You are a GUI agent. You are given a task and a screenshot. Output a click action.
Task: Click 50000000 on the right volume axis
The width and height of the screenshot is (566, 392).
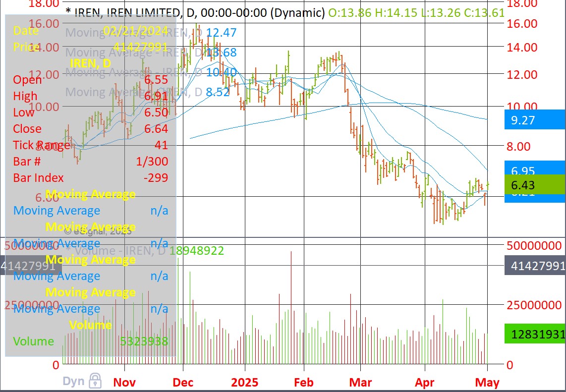point(534,245)
